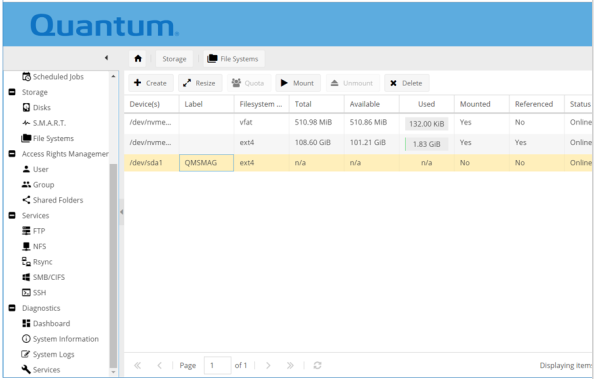Viewport: 594px width, 379px height.
Task: Click the NFS computer icon
Action: coord(26,246)
